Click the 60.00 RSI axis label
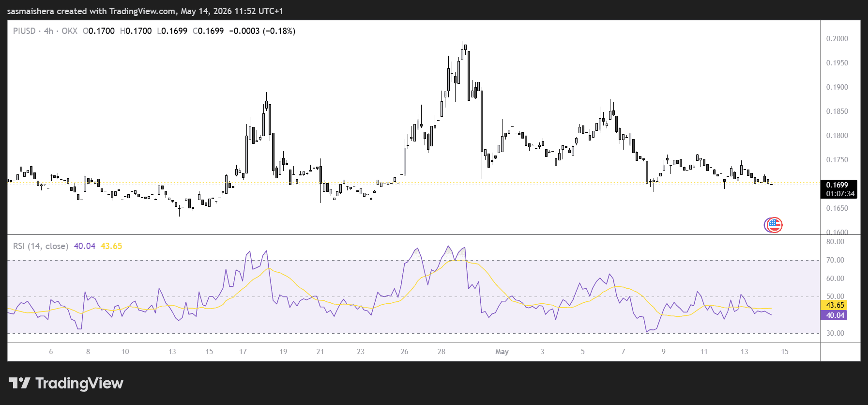This screenshot has height=405, width=868. point(835,279)
